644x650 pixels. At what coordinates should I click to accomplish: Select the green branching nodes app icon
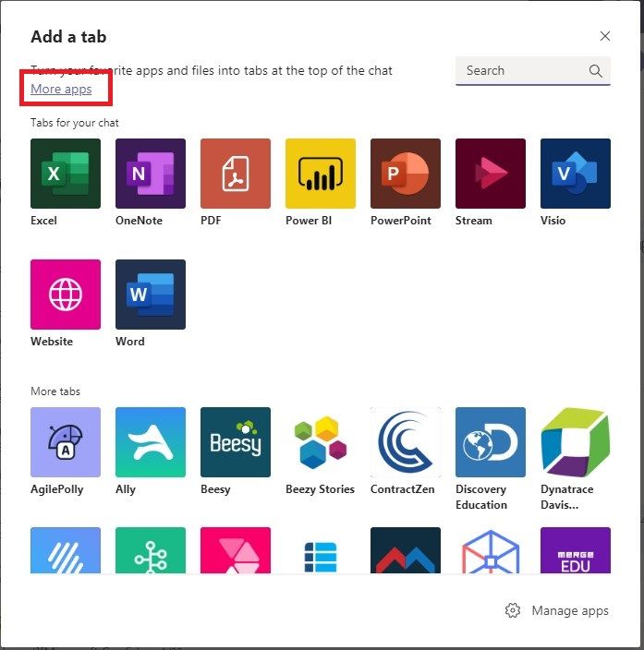pos(151,550)
